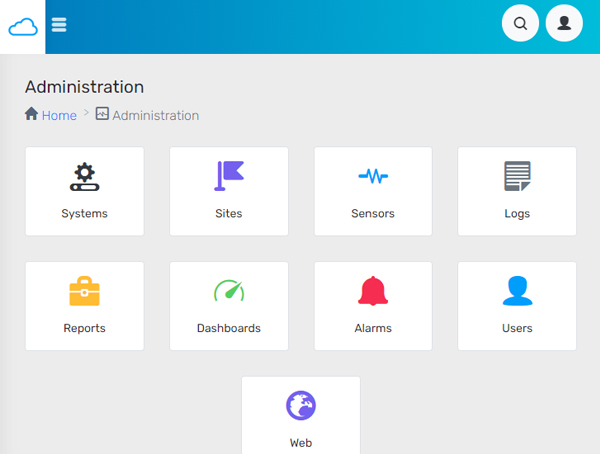Open Sensors via the pulse icon
Viewport: 600px width, 454px height.
click(x=373, y=176)
